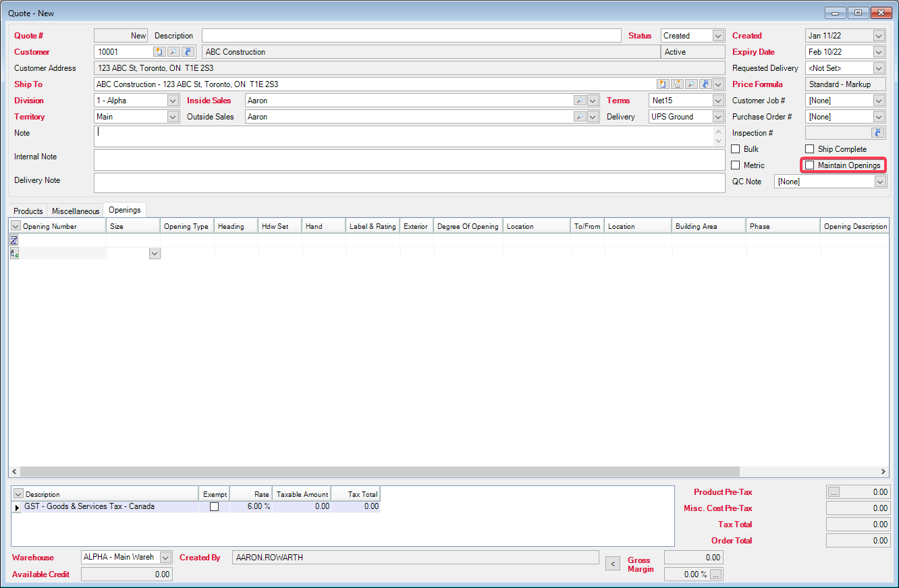
Task: Click the new customer icon beside 10001
Action: tap(159, 52)
